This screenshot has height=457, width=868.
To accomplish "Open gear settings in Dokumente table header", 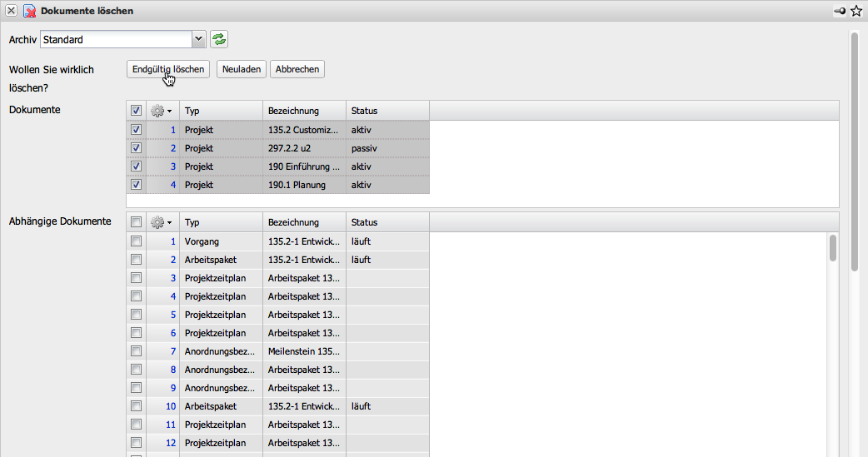I will point(161,111).
